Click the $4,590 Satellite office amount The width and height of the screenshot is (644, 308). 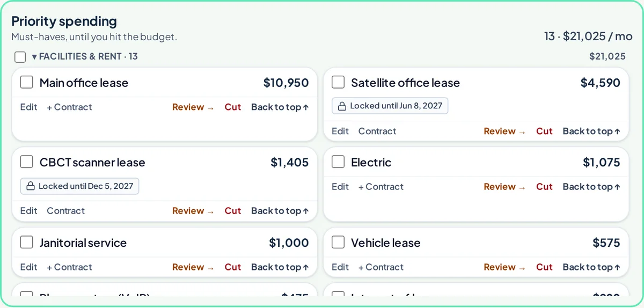600,83
